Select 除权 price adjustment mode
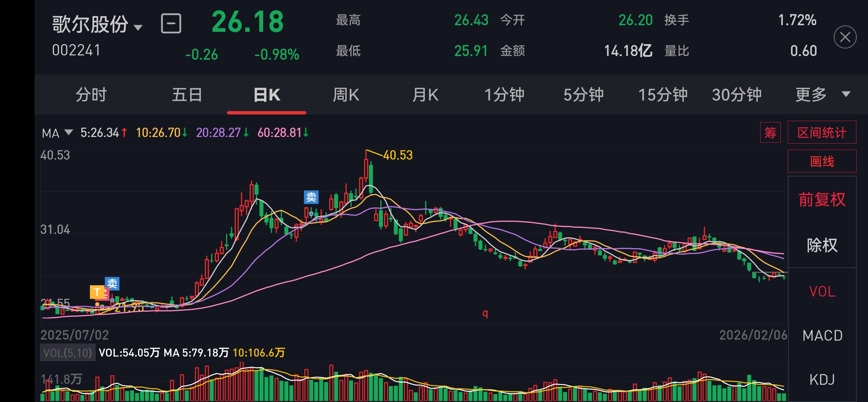This screenshot has width=868, height=402. (822, 245)
